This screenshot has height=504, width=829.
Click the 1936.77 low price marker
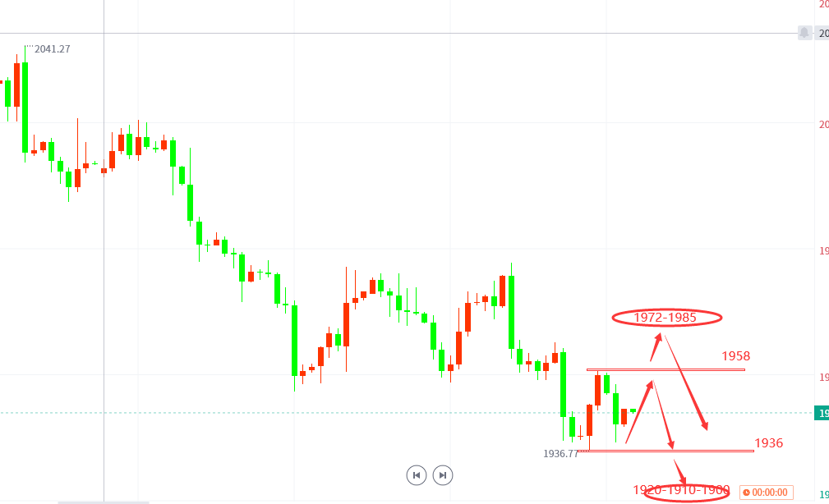pyautogui.click(x=561, y=454)
